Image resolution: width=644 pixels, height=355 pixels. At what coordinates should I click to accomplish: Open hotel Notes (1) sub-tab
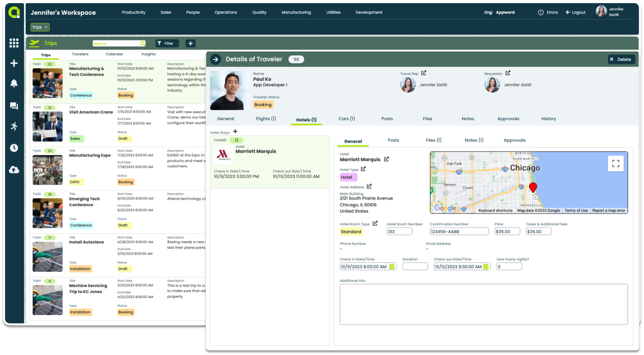(x=474, y=140)
